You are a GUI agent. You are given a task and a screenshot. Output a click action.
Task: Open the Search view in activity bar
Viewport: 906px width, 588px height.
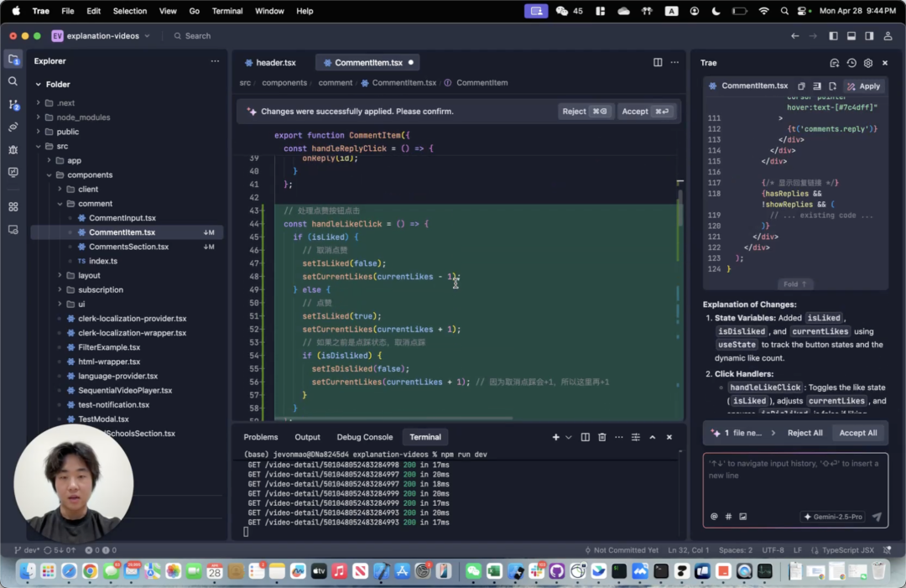click(x=13, y=81)
